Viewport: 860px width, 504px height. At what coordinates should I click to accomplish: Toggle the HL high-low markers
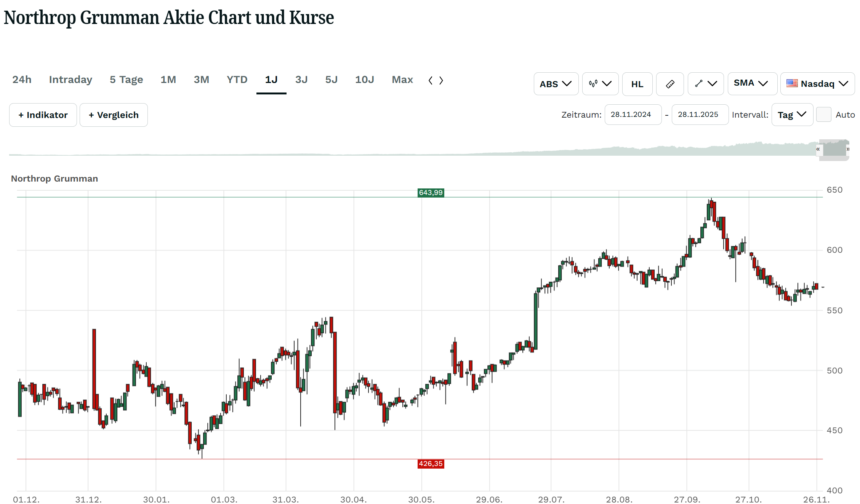[x=637, y=84]
